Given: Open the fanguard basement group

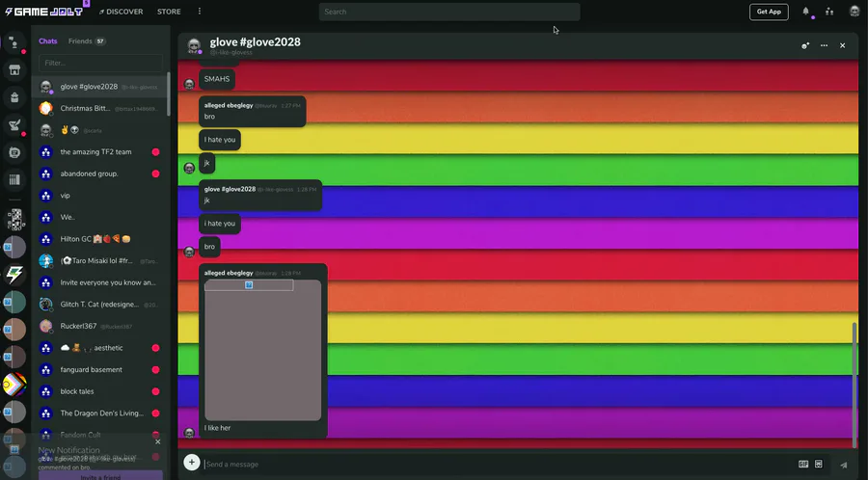Looking at the screenshot, I should 99,369.
